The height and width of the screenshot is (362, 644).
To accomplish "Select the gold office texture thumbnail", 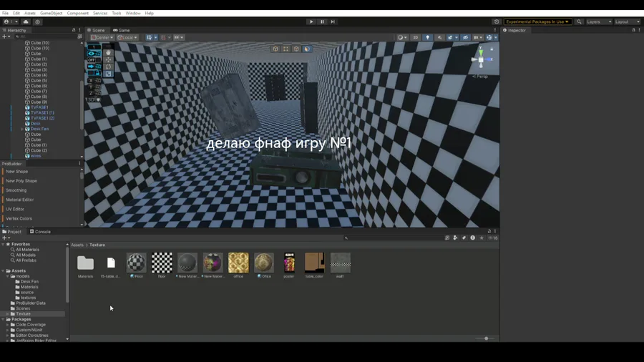I will 238,263.
